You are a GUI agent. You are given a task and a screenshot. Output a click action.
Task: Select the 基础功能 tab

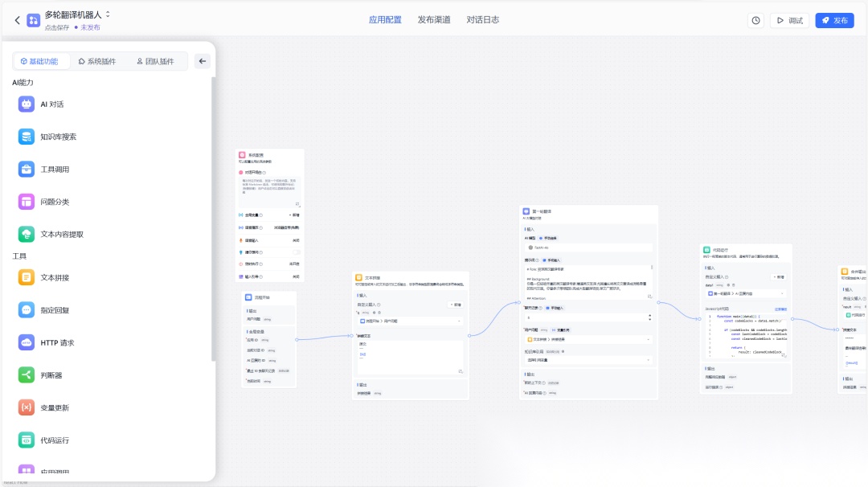tap(40, 61)
